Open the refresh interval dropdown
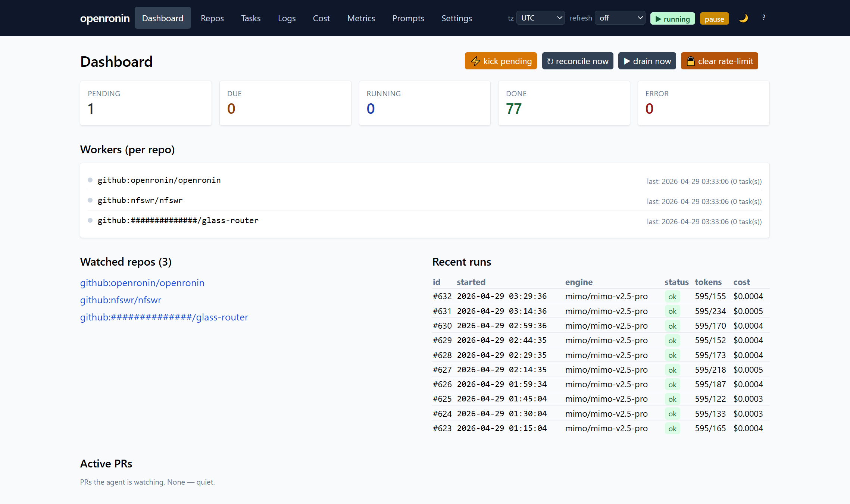The width and height of the screenshot is (850, 504). [x=620, y=18]
